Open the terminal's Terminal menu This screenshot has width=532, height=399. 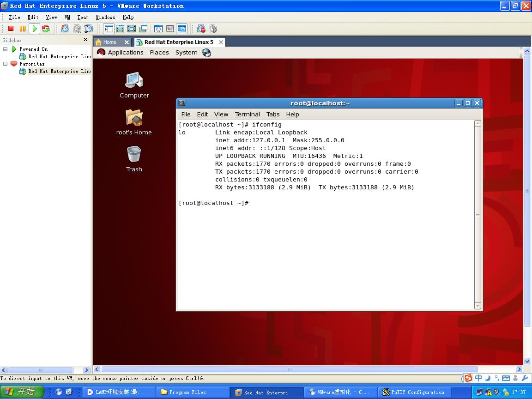click(248, 115)
